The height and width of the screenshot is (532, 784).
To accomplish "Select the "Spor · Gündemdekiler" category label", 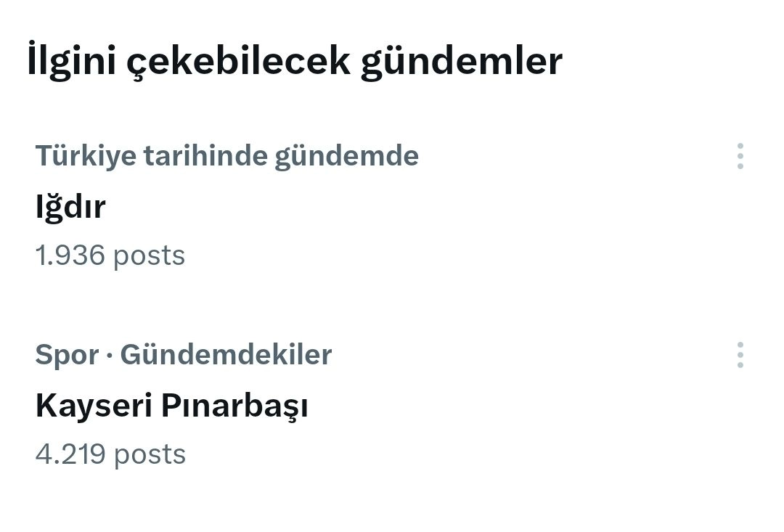I will tap(183, 355).
